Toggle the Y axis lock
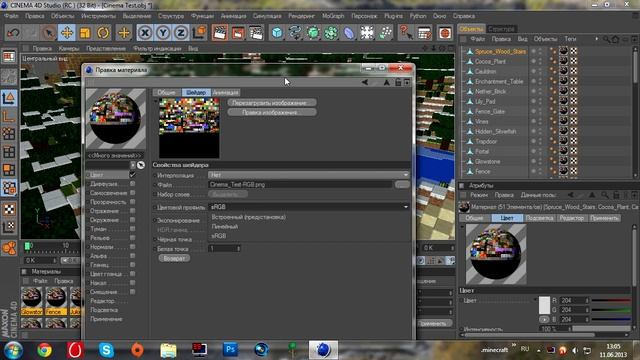640x360 pixels. pos(163,33)
